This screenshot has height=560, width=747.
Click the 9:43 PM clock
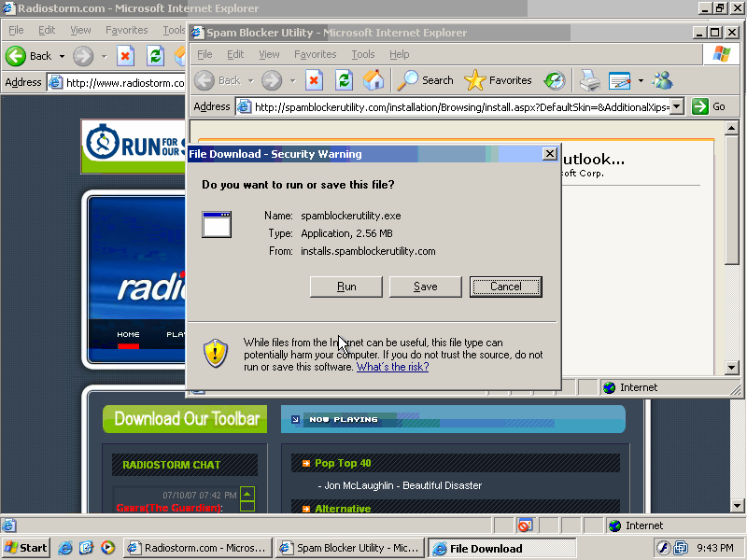pos(715,548)
